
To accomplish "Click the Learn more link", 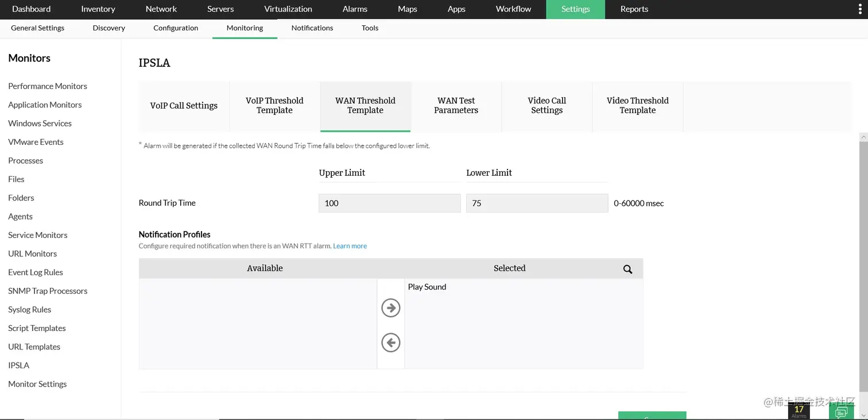I will 350,245.
